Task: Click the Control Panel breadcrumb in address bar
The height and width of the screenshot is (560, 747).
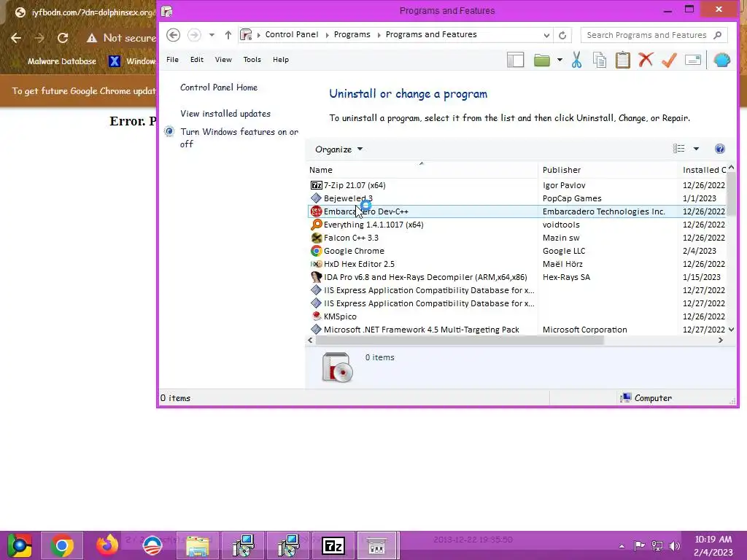Action: 292,34
